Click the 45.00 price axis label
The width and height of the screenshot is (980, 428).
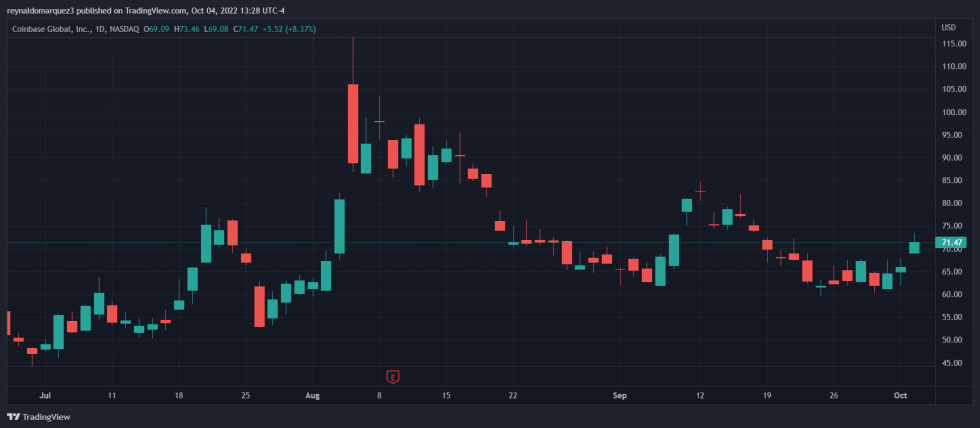(x=952, y=363)
